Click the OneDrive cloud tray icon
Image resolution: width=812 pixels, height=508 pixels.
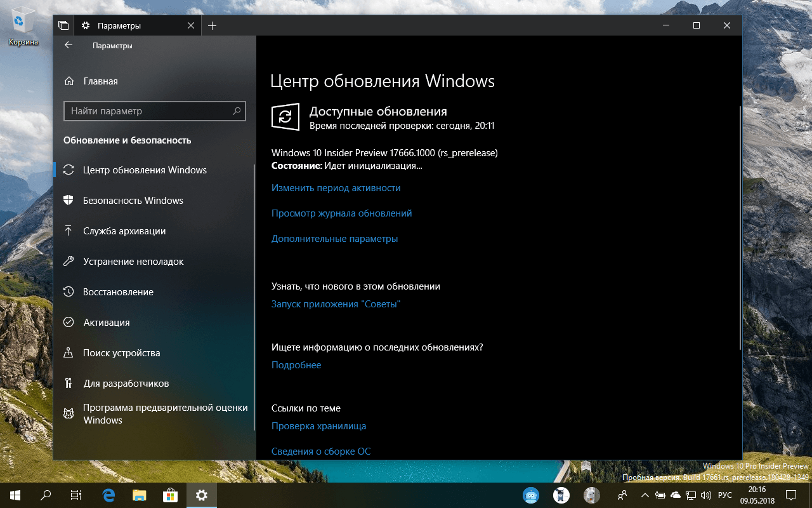(676, 495)
